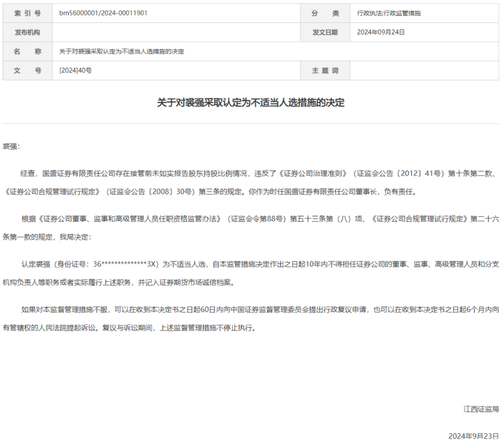
Task: Click the 索引号 label cell
Action: point(28,13)
